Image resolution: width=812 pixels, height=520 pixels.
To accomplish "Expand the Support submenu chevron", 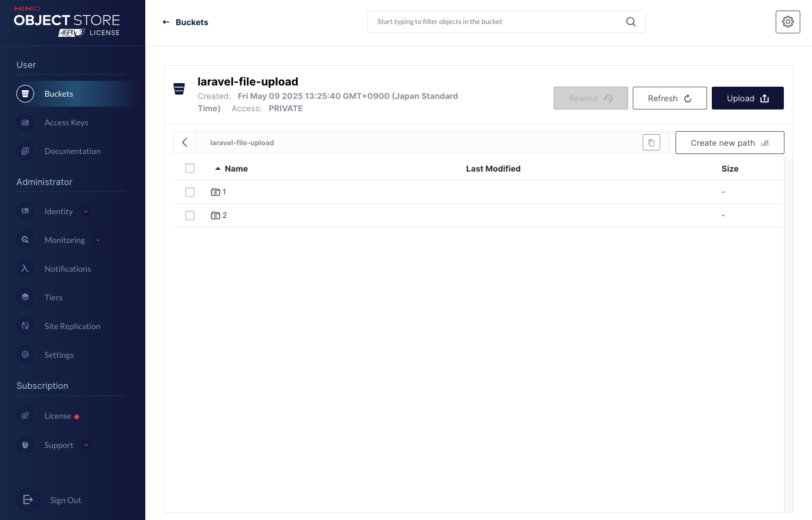I will [x=87, y=445].
